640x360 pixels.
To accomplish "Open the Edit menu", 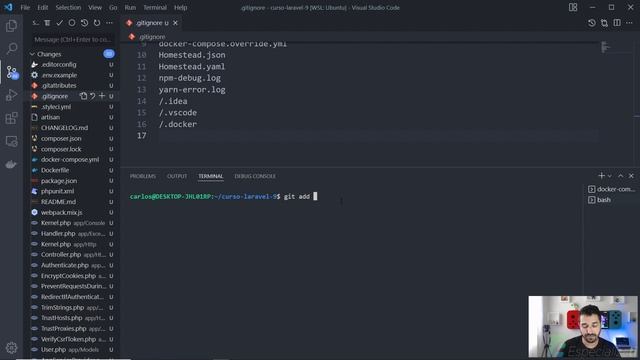I will [42, 7].
